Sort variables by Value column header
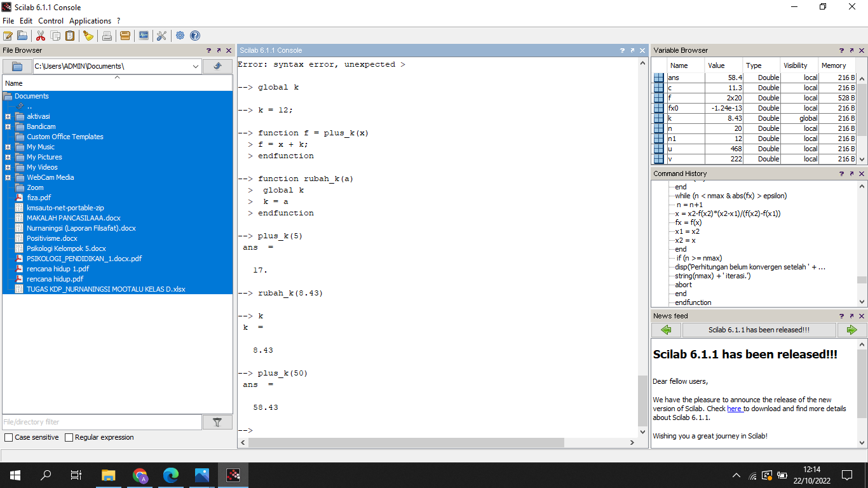868x488 pixels. point(724,65)
